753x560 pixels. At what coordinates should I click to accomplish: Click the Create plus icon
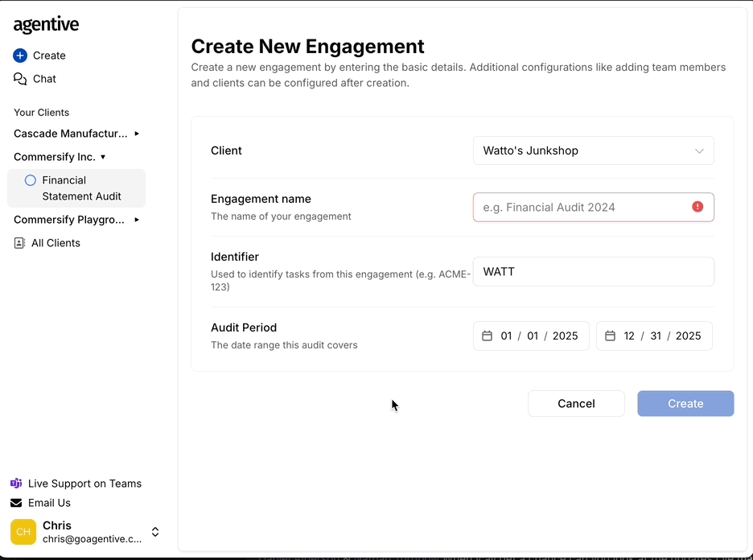[19, 55]
